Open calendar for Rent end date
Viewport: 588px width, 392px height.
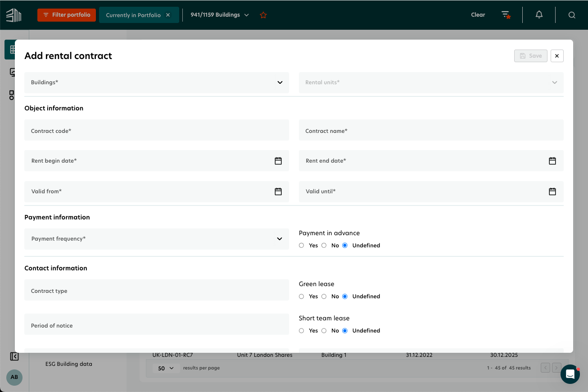[x=552, y=161]
